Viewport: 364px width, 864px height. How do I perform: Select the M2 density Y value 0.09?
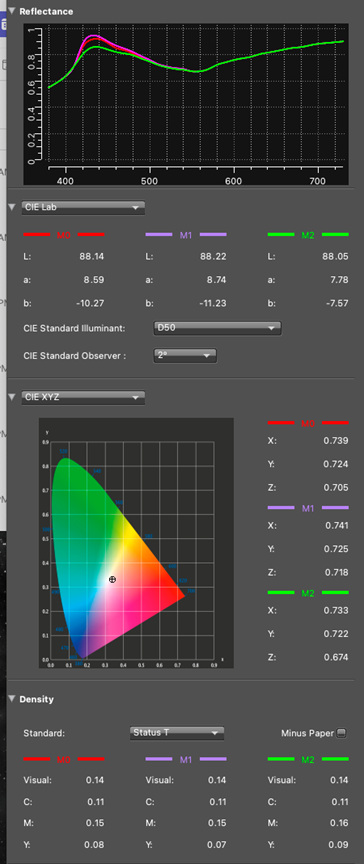339,844
